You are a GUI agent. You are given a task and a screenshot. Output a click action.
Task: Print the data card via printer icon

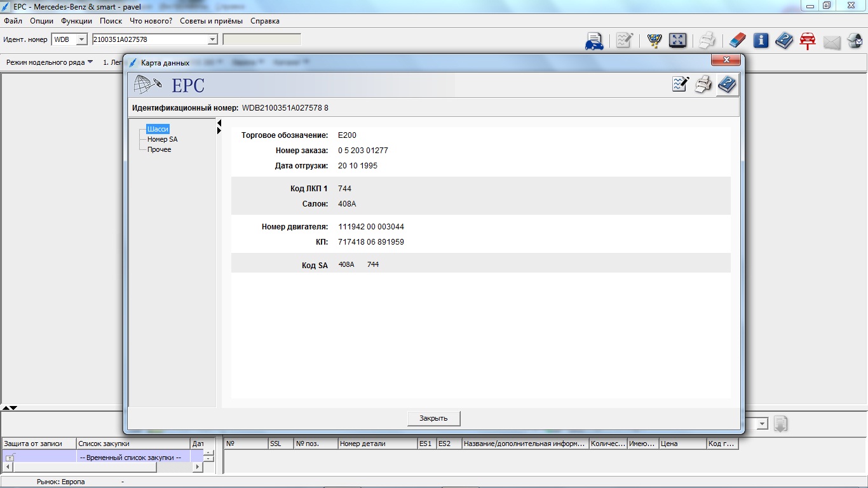point(703,85)
